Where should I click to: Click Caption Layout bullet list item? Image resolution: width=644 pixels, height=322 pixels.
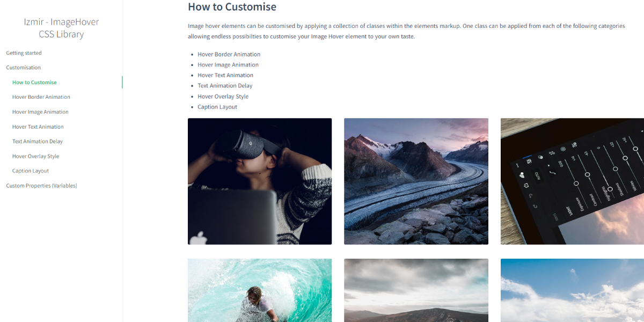click(x=217, y=107)
